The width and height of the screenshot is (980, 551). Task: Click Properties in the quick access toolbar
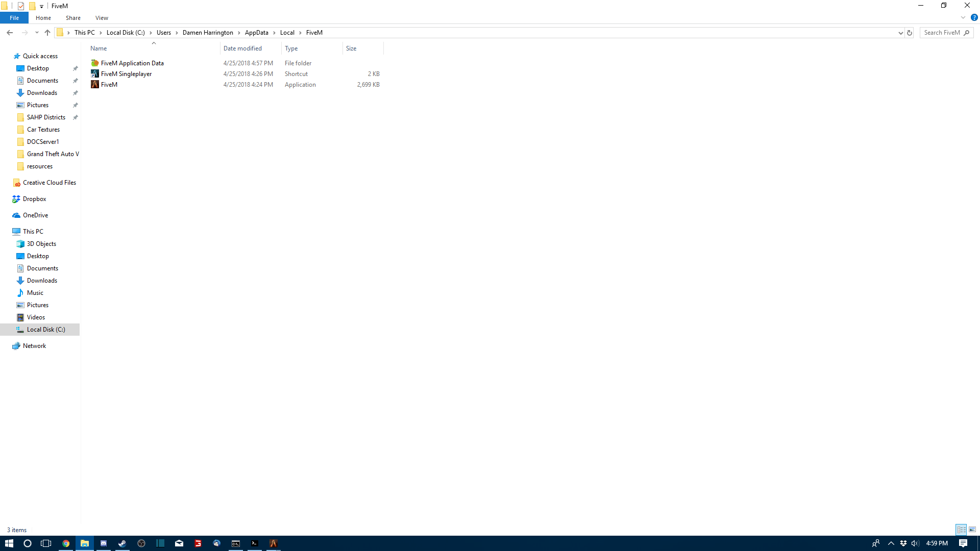(21, 6)
